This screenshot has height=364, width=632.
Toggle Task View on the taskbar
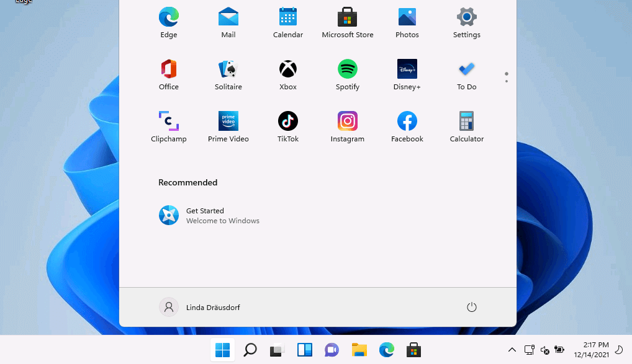tap(277, 350)
